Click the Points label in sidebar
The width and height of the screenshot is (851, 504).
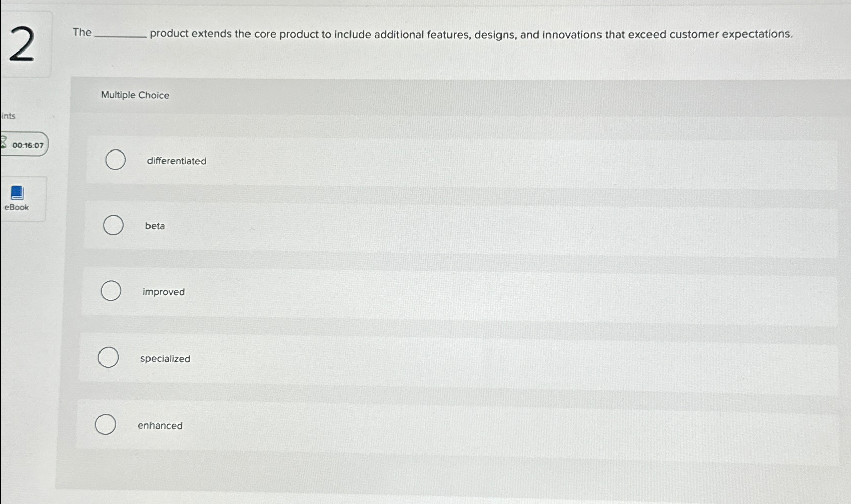pos(8,116)
